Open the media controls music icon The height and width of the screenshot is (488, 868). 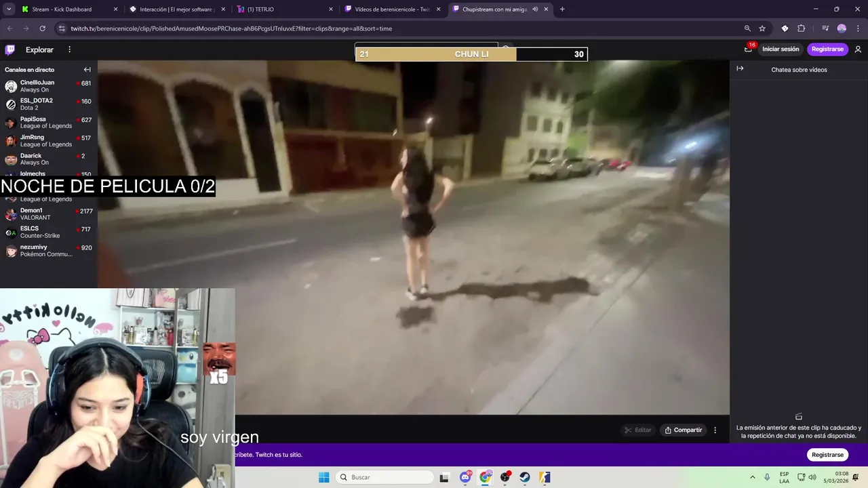pyautogui.click(x=825, y=28)
